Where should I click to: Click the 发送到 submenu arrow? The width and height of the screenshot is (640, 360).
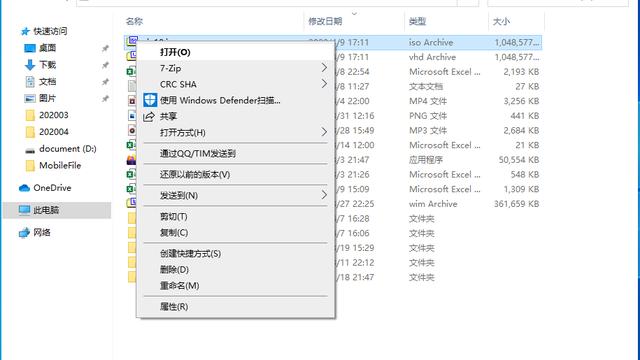coord(324,195)
